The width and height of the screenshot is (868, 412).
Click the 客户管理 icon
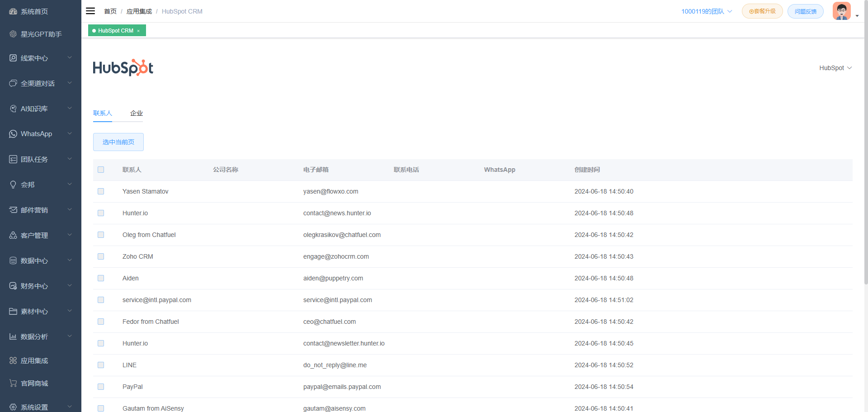pos(13,235)
